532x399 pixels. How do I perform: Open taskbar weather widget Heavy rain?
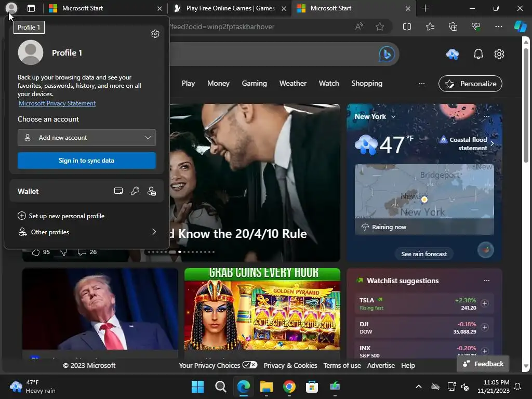(x=33, y=387)
